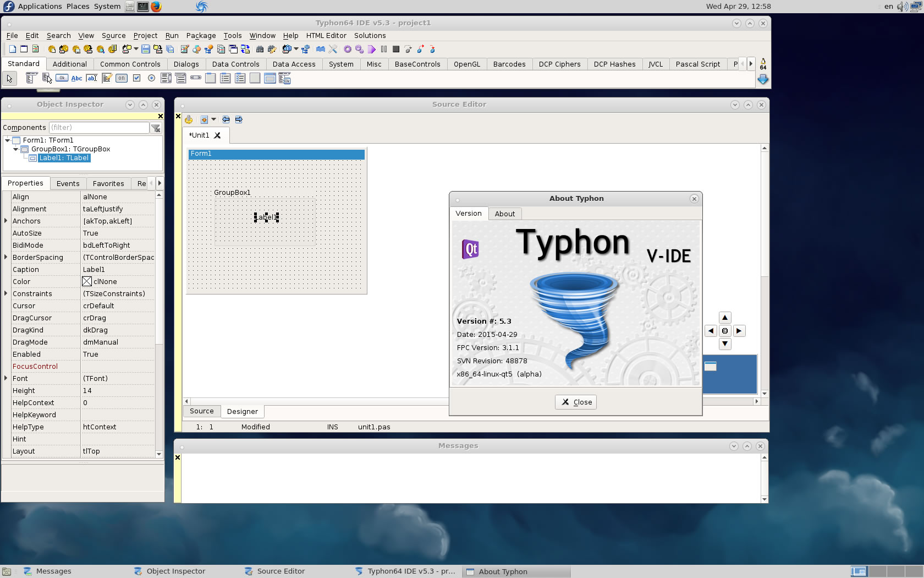Switch to Messages in the taskbar
This screenshot has height=578, width=924.
click(53, 571)
